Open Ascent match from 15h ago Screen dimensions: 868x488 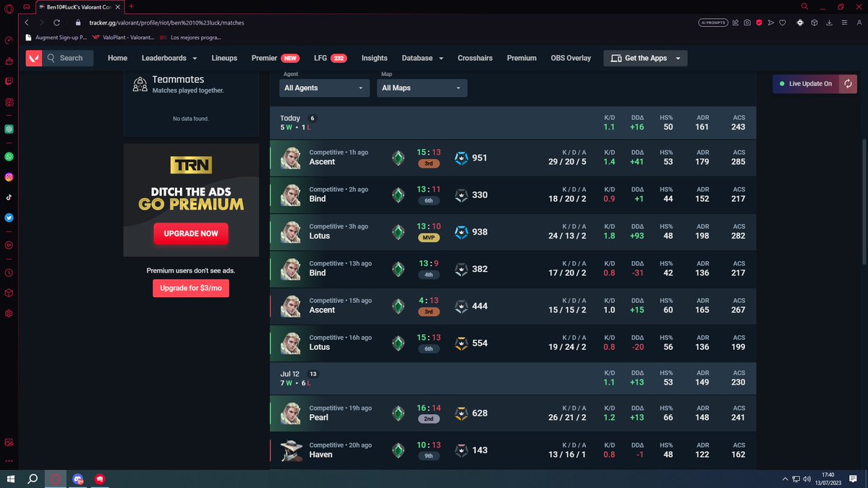513,305
